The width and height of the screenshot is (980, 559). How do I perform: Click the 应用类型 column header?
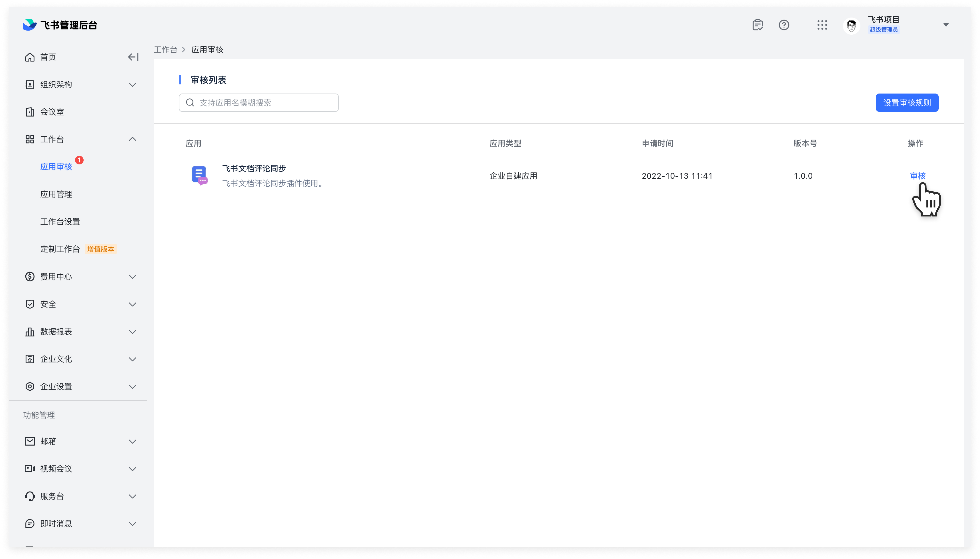click(x=505, y=144)
